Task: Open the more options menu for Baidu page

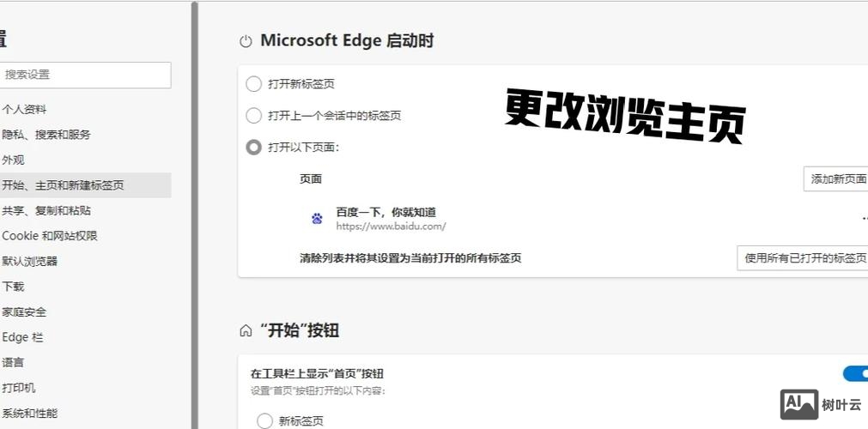Action: [864, 219]
